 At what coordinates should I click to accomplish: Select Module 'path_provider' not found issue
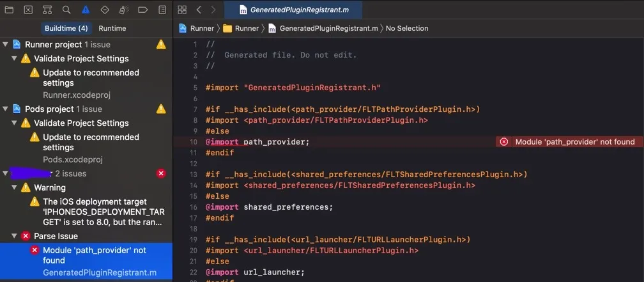[x=86, y=262]
